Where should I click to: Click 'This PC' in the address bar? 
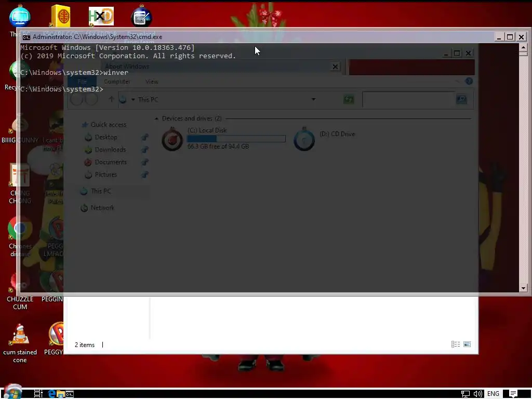(148, 99)
